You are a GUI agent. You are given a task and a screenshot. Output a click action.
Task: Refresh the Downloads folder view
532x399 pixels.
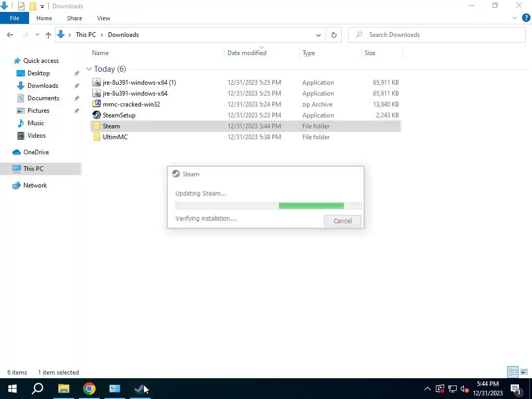[334, 35]
